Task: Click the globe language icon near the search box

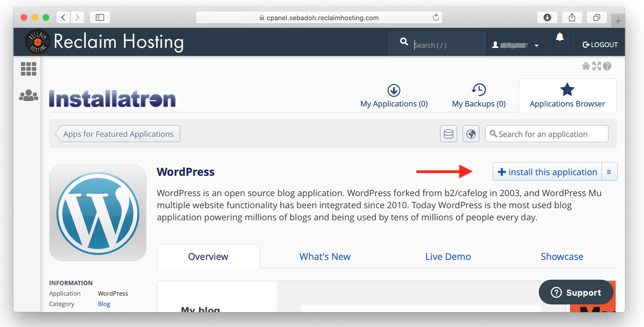Action: pyautogui.click(x=471, y=134)
